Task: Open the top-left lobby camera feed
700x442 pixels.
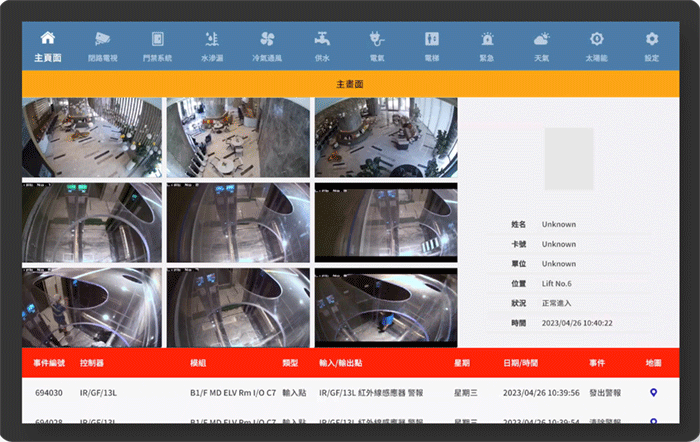Action: (x=91, y=138)
